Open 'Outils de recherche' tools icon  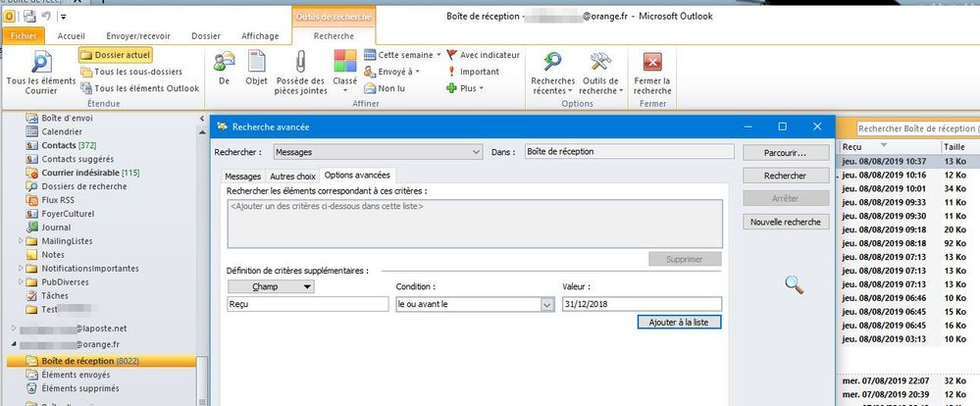click(x=601, y=62)
